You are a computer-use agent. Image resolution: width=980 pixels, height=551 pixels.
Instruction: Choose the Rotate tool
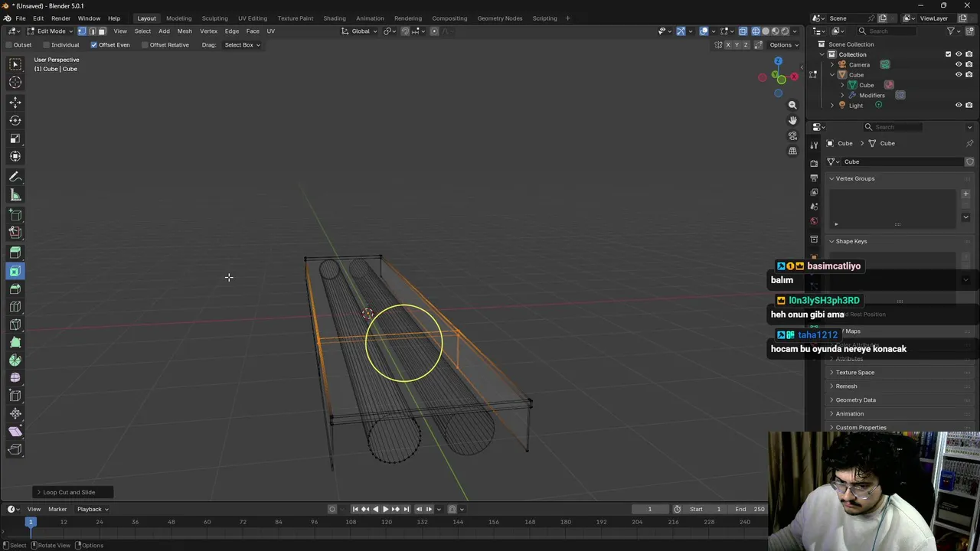pos(15,120)
